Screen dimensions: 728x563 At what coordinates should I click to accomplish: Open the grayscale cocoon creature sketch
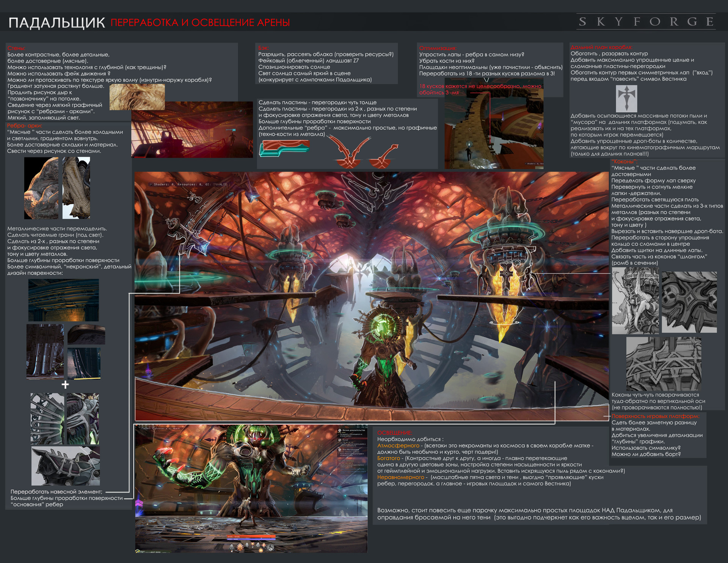point(635,301)
